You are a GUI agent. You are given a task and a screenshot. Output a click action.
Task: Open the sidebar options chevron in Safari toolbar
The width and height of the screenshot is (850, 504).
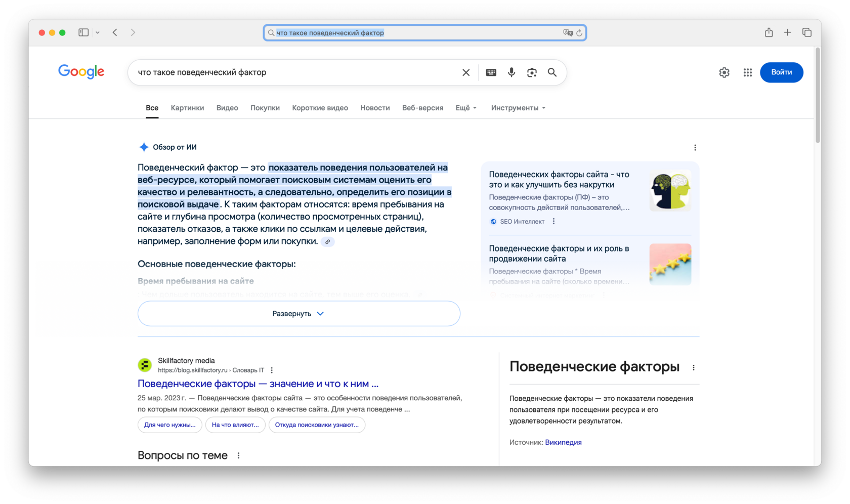(98, 32)
